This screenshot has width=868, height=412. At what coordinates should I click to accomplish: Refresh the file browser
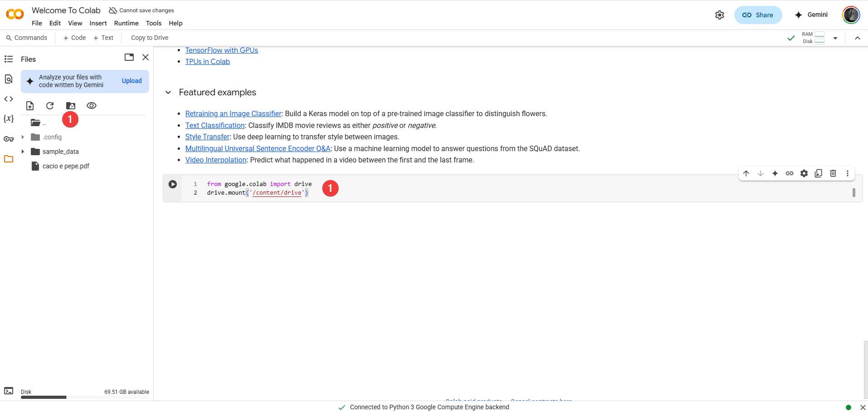coord(50,106)
